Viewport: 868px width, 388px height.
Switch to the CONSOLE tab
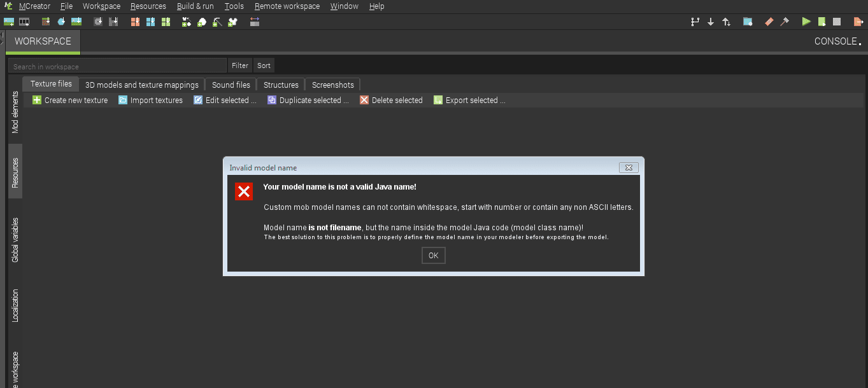pos(838,41)
